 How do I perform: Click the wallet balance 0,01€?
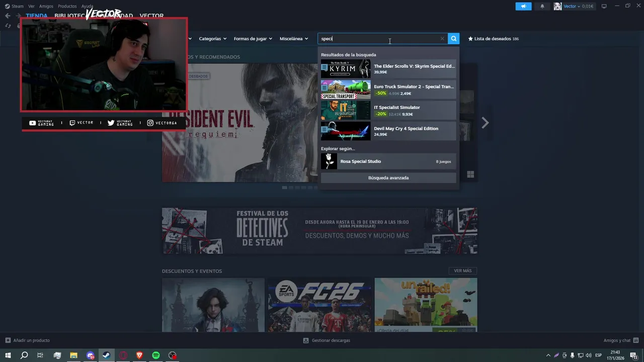click(x=588, y=6)
